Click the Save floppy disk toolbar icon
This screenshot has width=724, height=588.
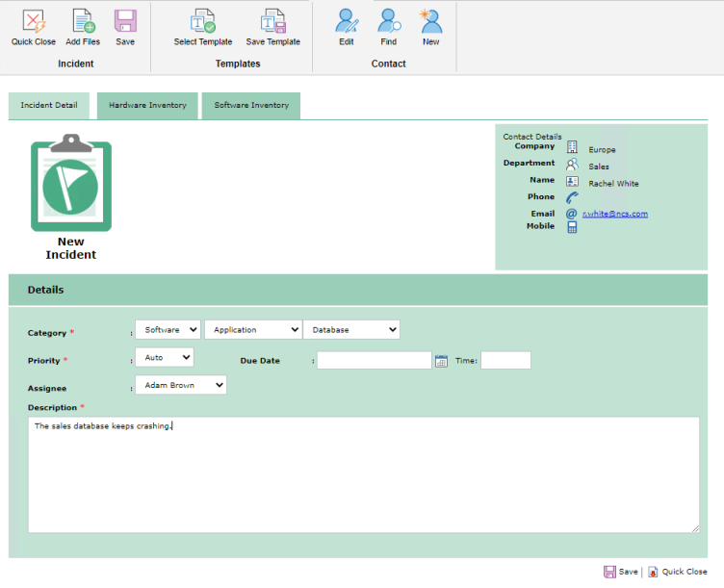tap(125, 22)
